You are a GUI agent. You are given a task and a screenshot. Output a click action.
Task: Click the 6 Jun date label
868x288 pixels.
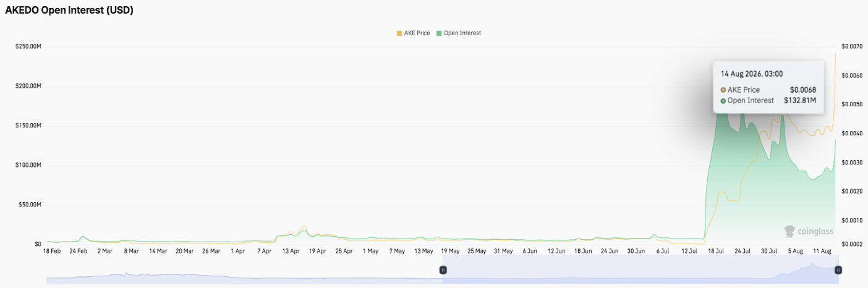click(x=530, y=252)
